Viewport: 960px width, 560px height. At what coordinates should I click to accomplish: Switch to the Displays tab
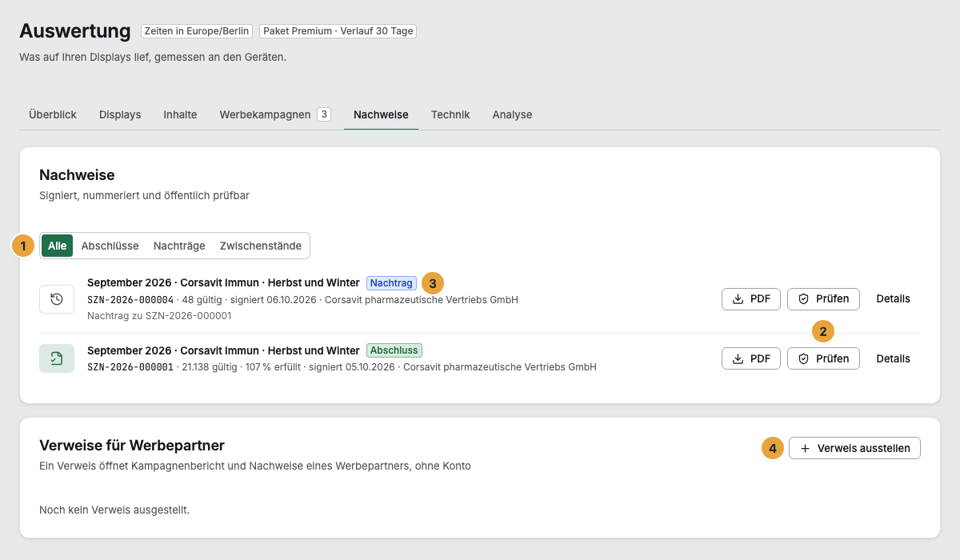click(120, 114)
